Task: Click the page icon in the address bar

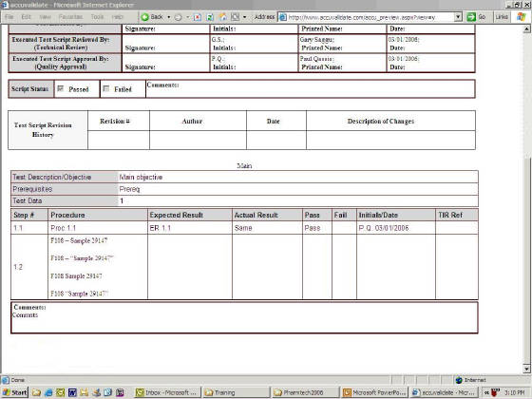Action: pyautogui.click(x=283, y=17)
